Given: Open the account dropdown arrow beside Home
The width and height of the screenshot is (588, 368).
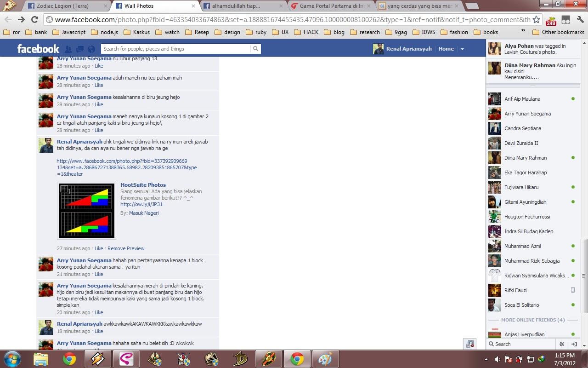Looking at the screenshot, I should [x=462, y=49].
